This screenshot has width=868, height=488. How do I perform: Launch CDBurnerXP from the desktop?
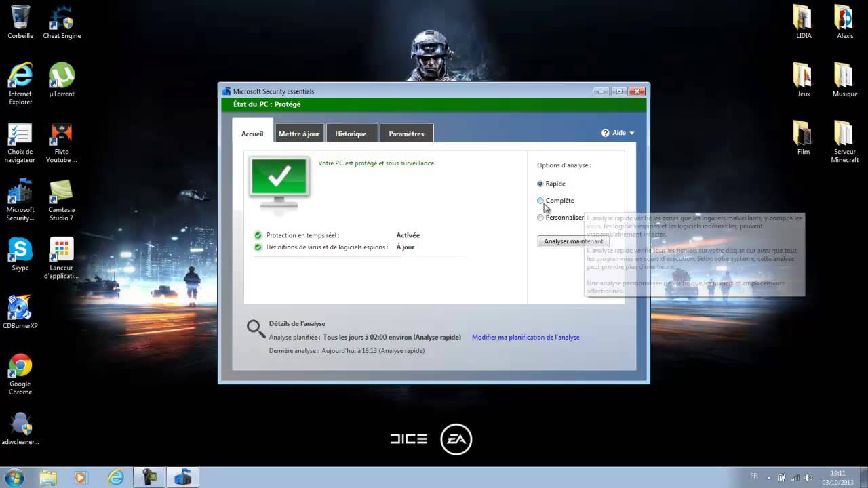pyautogui.click(x=20, y=312)
